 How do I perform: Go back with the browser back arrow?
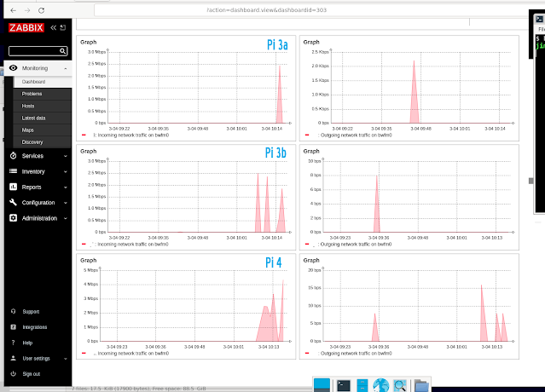point(13,10)
